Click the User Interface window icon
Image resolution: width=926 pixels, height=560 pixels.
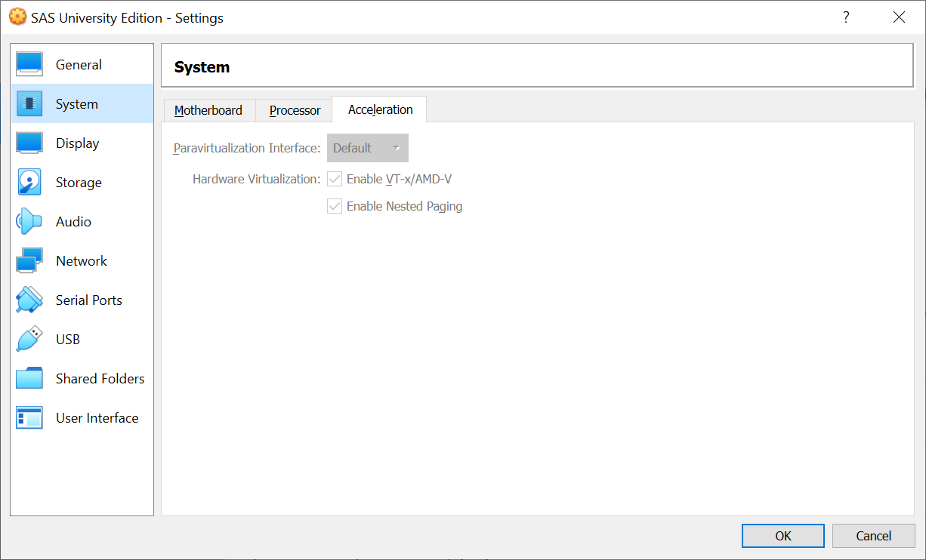point(29,418)
